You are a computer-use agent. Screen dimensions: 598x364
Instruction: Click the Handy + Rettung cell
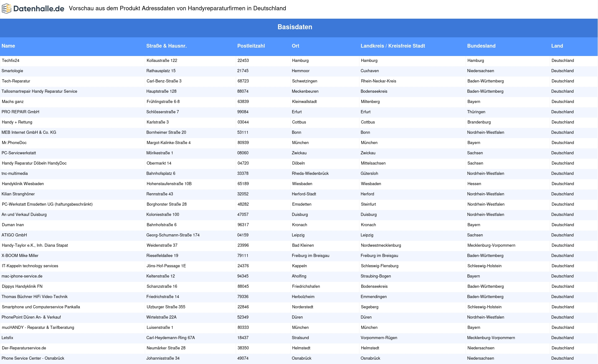(17, 122)
